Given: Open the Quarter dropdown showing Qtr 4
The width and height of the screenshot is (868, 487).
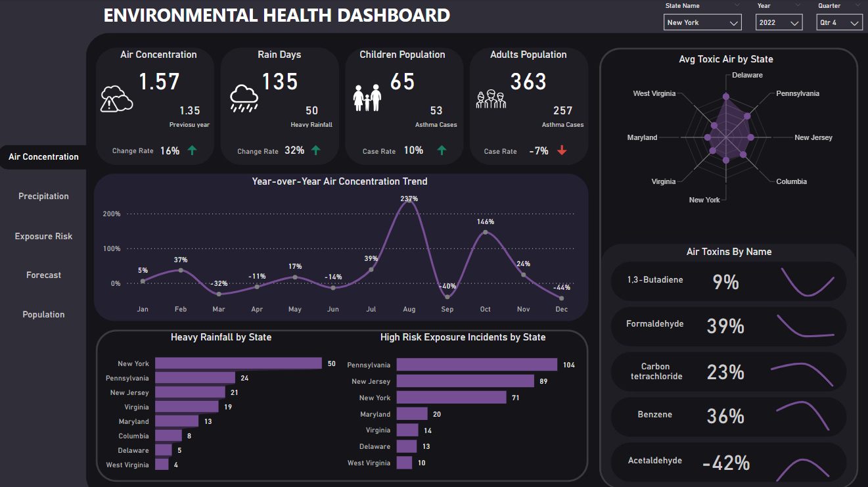Looking at the screenshot, I should 839,22.
